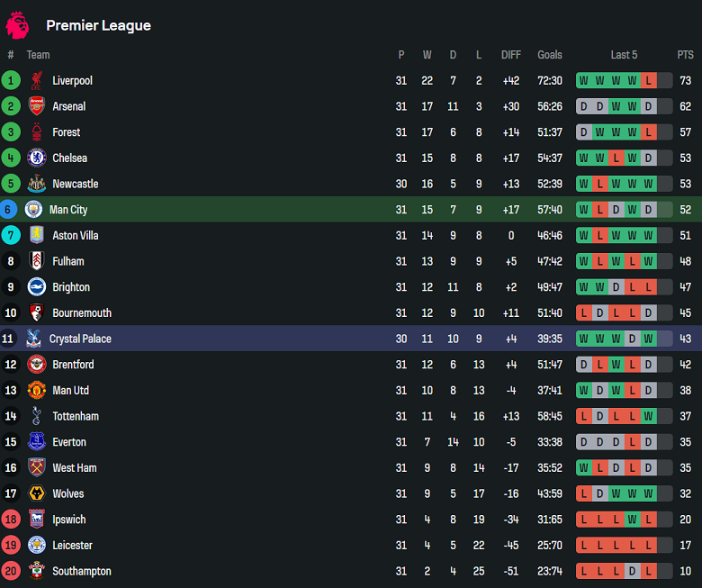The height and width of the screenshot is (588, 702).
Task: Click Liverpool's club crest
Action: coord(37,81)
